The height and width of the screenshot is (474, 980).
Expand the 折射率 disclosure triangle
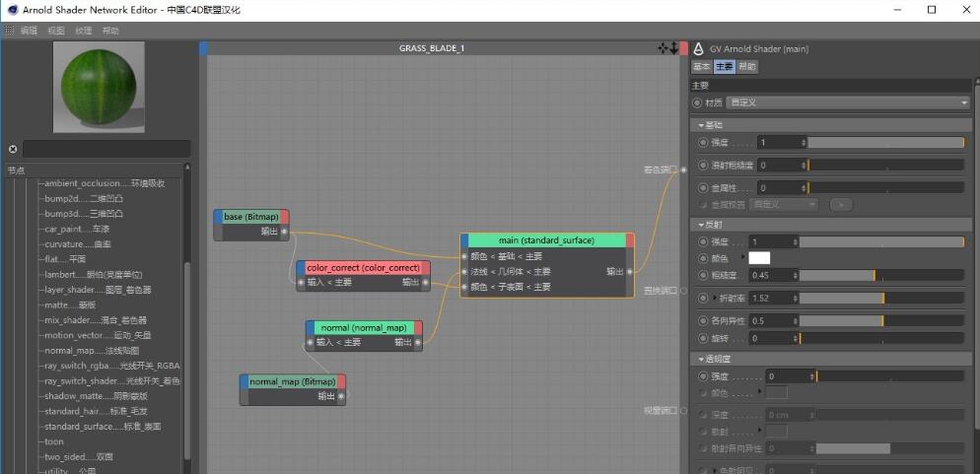pos(715,298)
